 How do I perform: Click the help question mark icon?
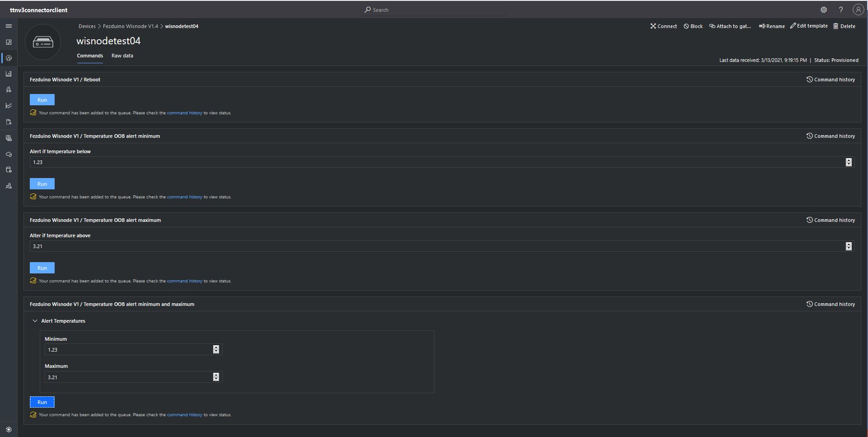tap(841, 10)
